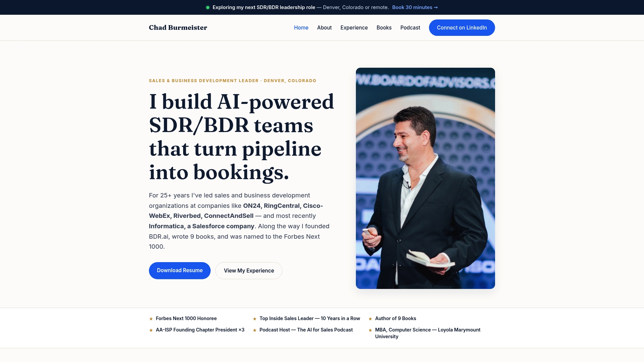Click the star beside AA-ISP Founding Chapter President
This screenshot has height=362, width=644.
[x=151, y=330]
